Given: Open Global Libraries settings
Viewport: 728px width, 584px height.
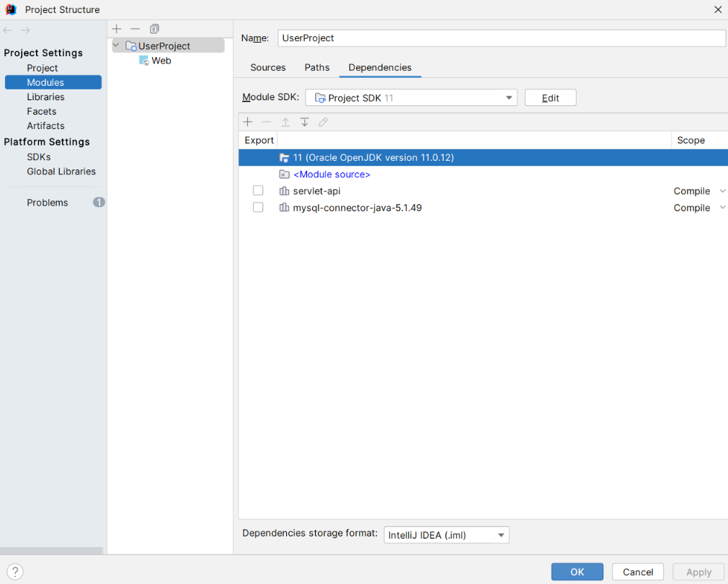Looking at the screenshot, I should click(x=61, y=172).
